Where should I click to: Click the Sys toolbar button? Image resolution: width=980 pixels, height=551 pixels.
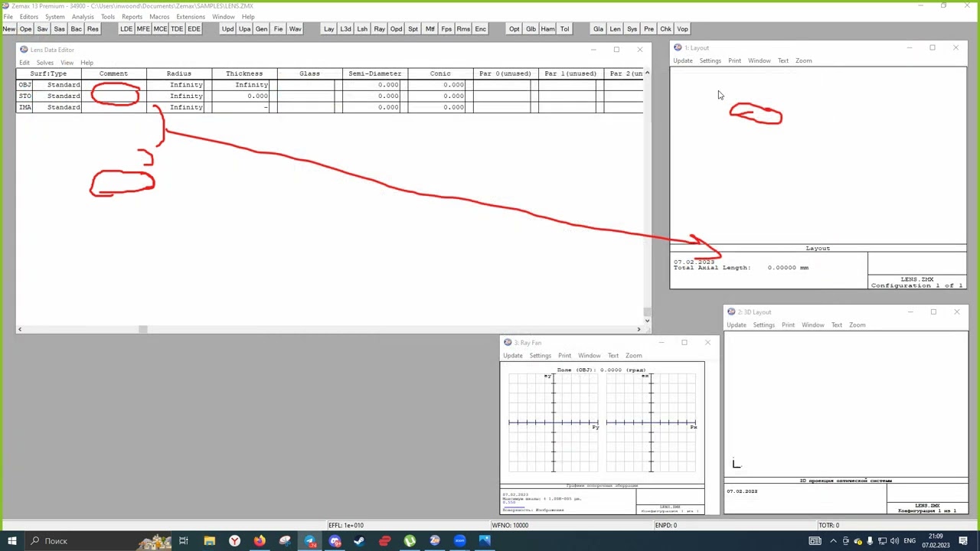click(632, 29)
